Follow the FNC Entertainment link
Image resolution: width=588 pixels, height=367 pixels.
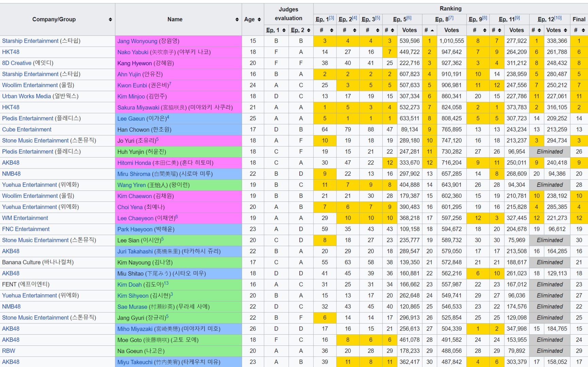coord(26,229)
